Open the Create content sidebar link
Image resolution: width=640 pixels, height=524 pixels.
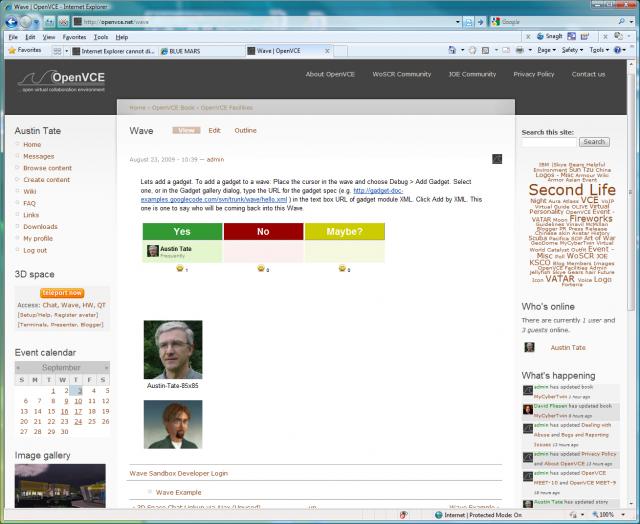point(47,180)
